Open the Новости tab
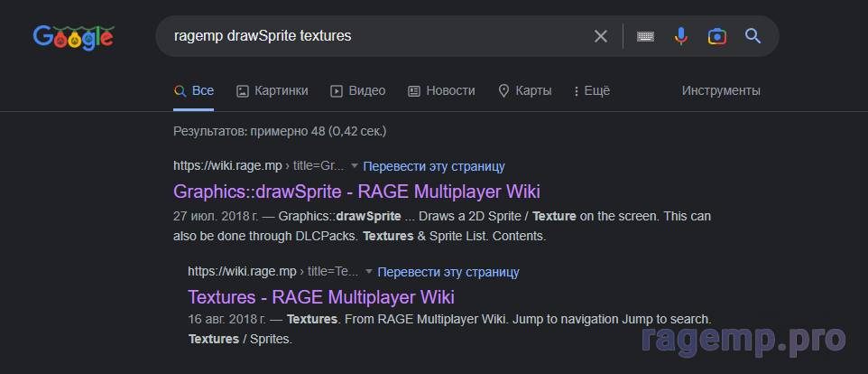This screenshot has height=374, width=868. 441,90
